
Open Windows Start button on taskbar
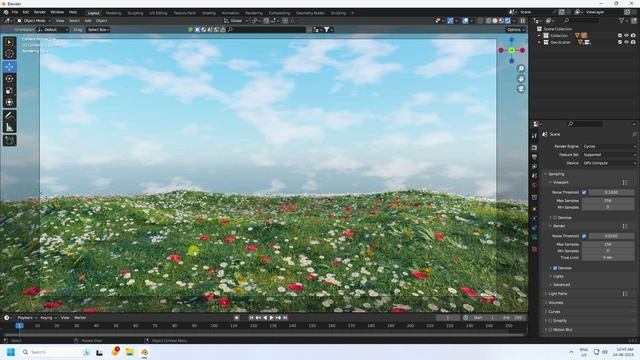[x=11, y=352]
